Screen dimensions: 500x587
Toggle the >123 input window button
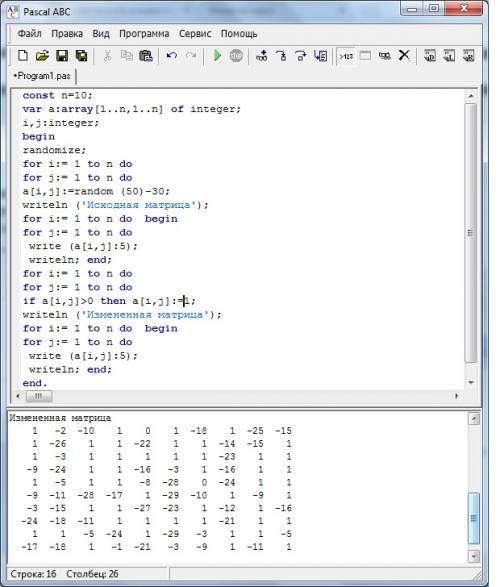[346, 56]
